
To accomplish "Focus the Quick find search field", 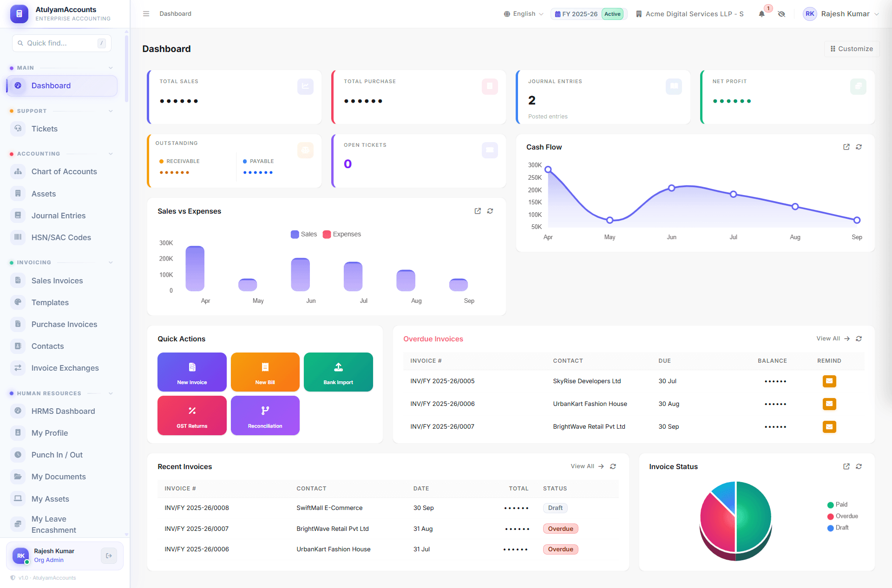I will coord(62,43).
